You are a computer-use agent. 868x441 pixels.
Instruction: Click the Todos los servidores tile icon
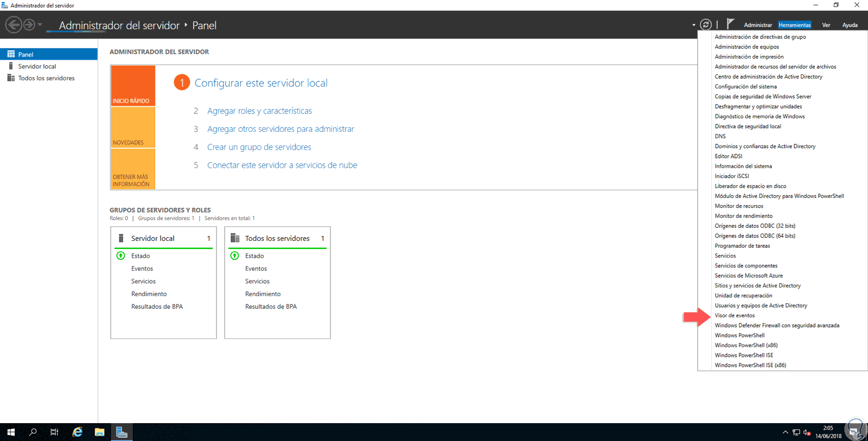235,238
